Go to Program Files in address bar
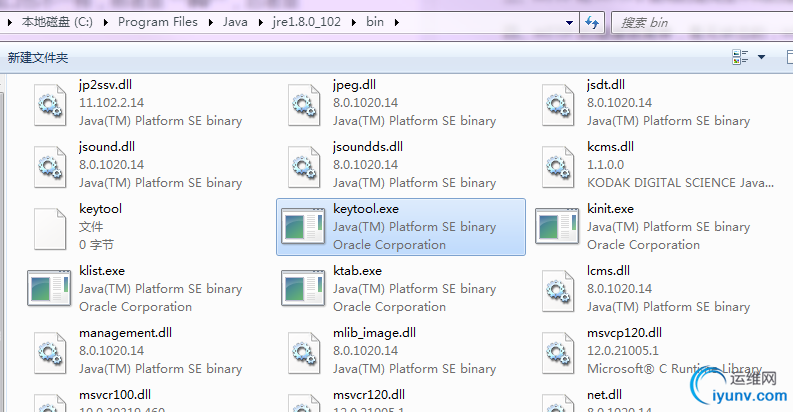 point(158,22)
